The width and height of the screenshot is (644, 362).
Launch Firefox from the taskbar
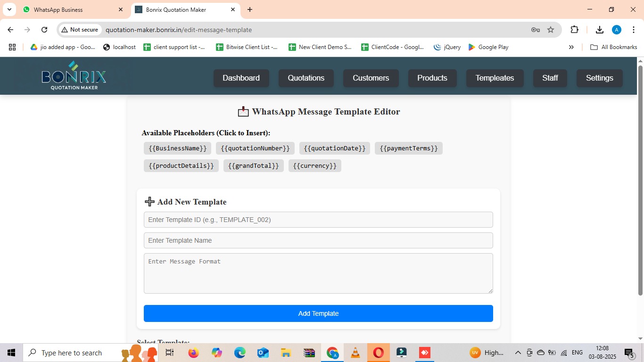tap(193, 353)
